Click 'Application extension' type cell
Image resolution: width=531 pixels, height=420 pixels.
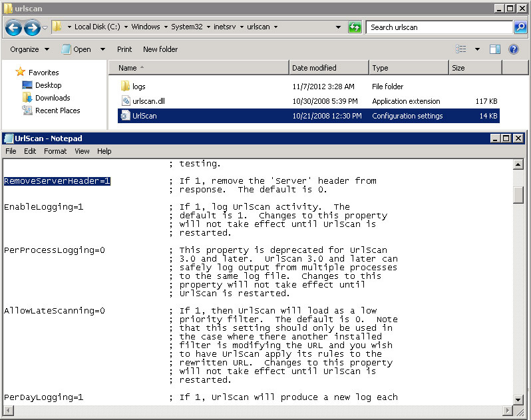(x=406, y=101)
